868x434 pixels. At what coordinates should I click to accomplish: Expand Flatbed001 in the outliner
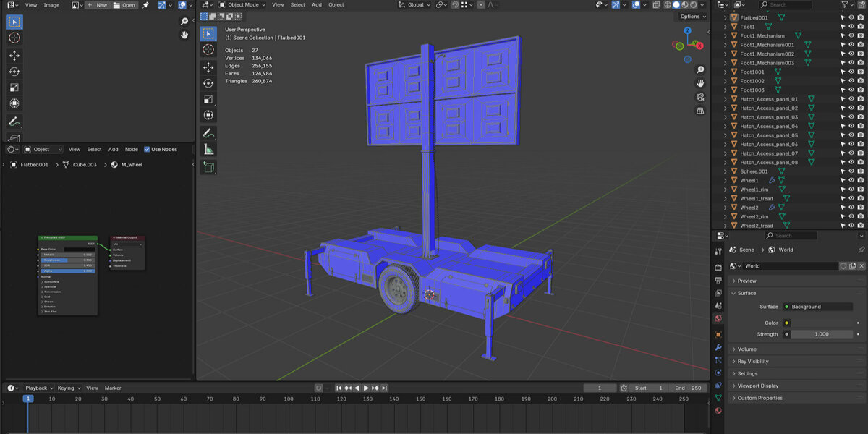(726, 17)
